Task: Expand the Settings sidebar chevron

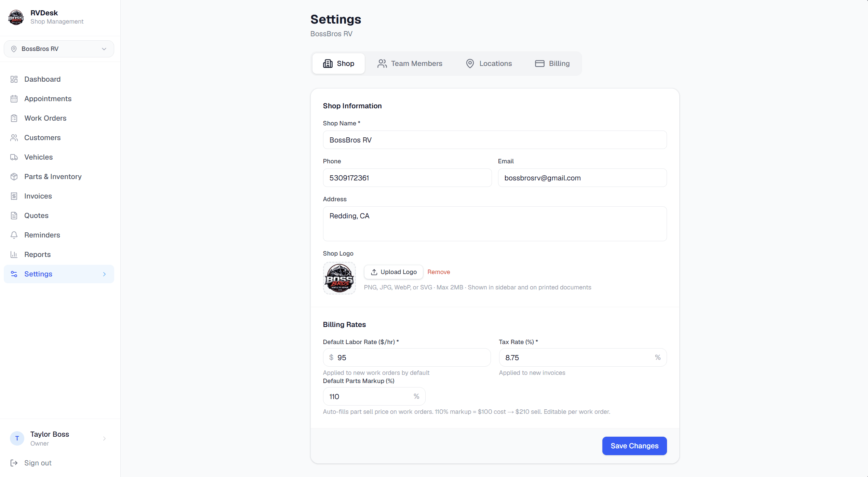Action: point(104,274)
